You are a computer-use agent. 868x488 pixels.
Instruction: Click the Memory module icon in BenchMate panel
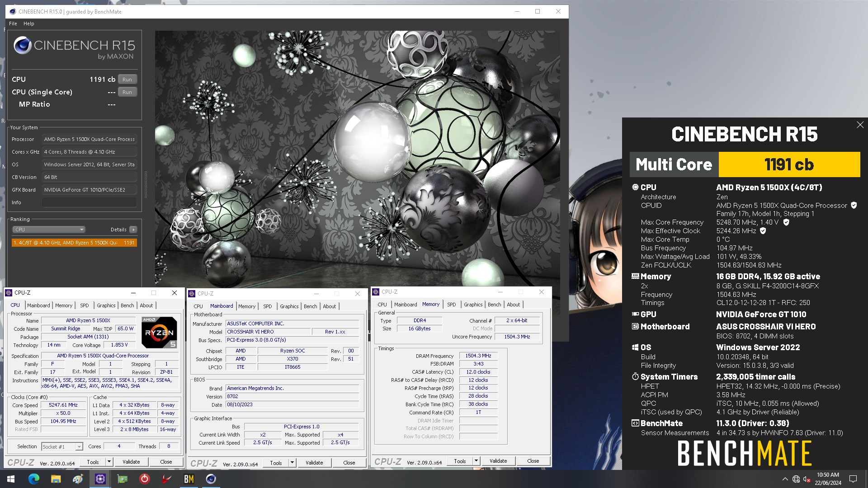click(635, 276)
